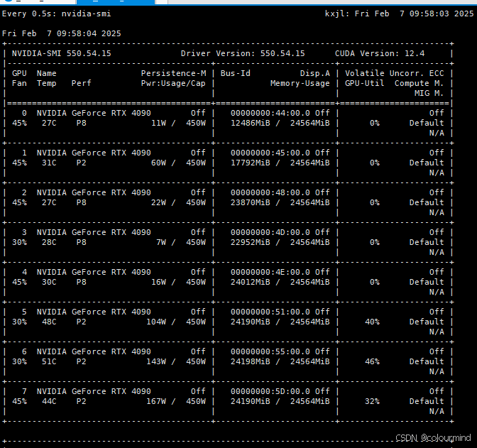The image size is (477, 448).
Task: Select the 'Driver Version: 550.54.15' text
Action: 243,53
